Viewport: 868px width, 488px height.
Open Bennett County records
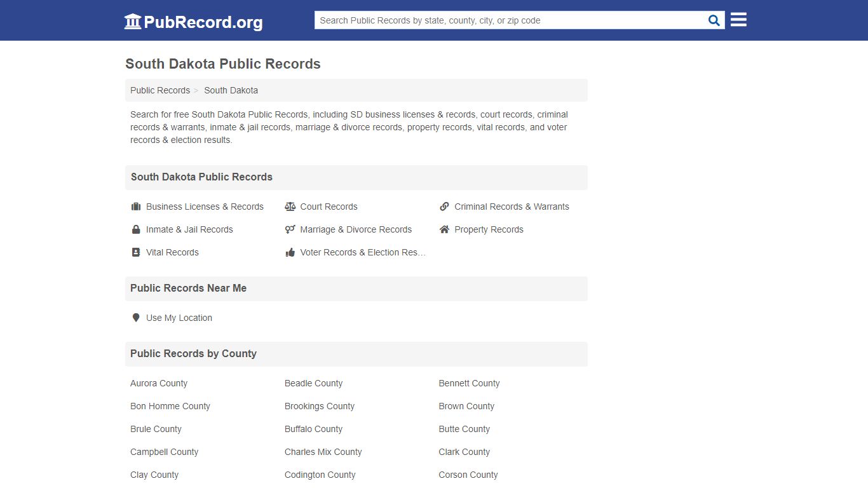point(469,383)
